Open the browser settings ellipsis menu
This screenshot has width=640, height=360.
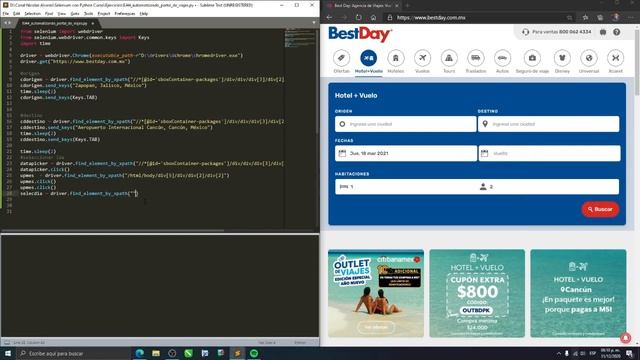pyautogui.click(x=632, y=18)
